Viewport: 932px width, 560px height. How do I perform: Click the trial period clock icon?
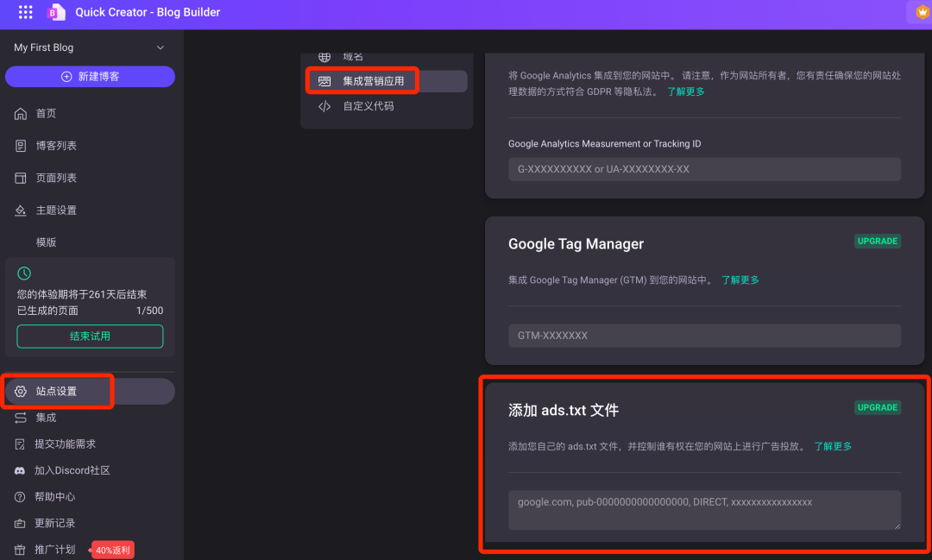pyautogui.click(x=24, y=274)
